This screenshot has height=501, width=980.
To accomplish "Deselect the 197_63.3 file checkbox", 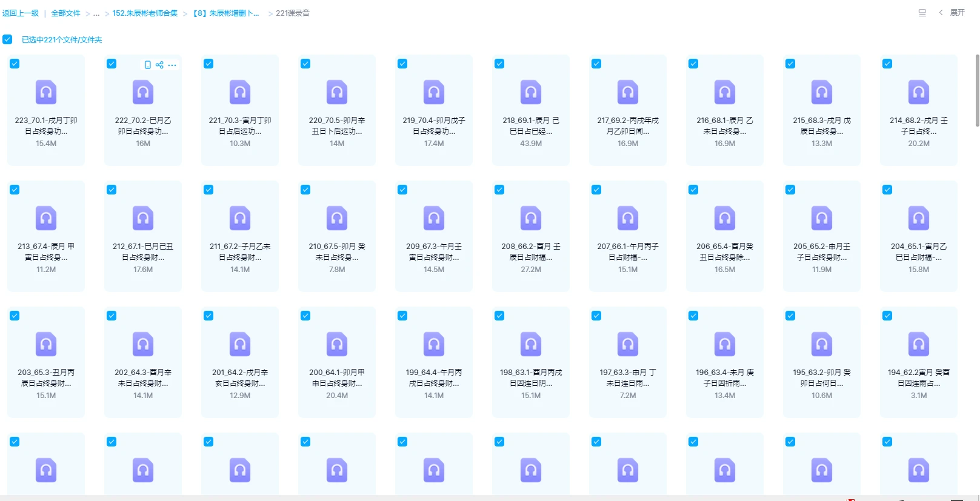I will 596,316.
